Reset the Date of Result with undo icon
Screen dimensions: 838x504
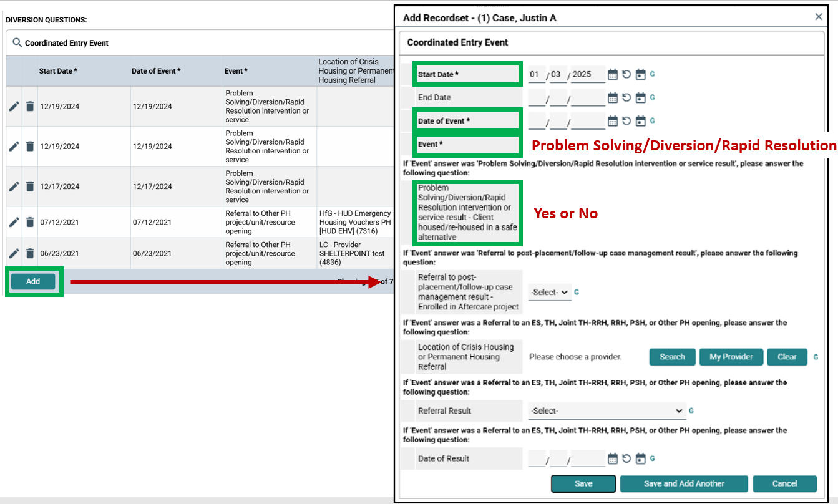click(x=626, y=458)
